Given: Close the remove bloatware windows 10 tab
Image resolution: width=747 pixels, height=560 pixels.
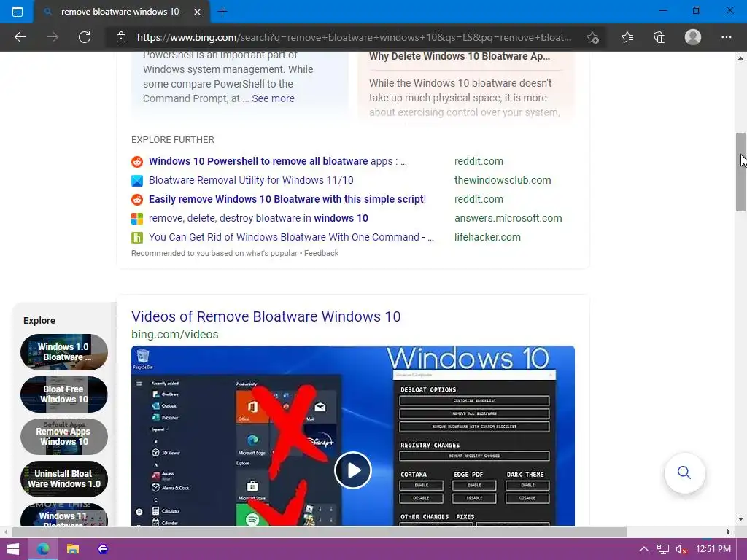Looking at the screenshot, I should [x=197, y=12].
